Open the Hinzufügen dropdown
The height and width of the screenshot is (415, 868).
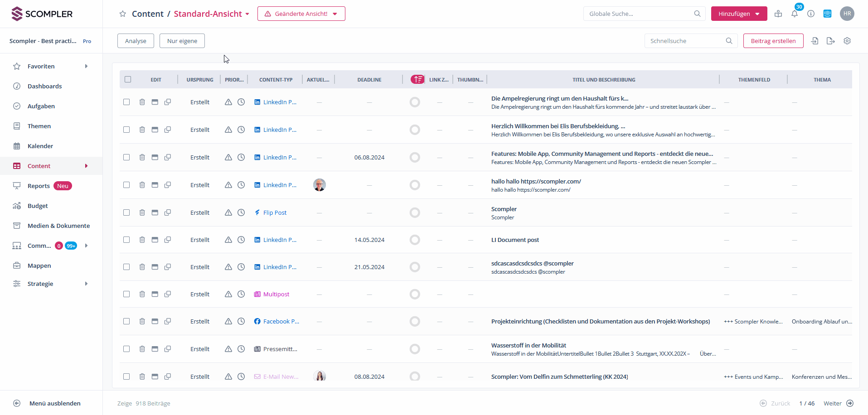(739, 14)
